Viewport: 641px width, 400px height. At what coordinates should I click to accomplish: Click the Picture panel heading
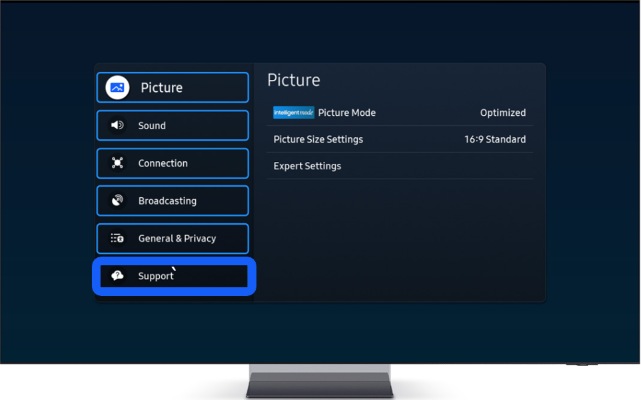pyautogui.click(x=293, y=80)
